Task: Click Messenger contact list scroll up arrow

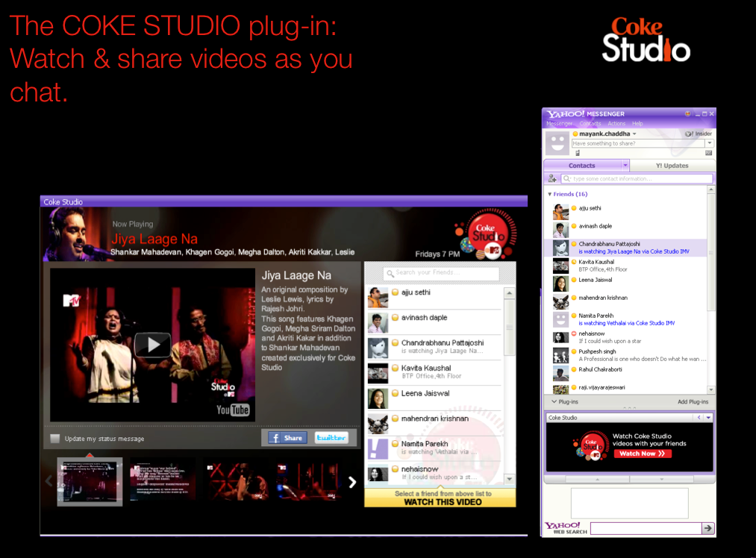Action: point(710,190)
